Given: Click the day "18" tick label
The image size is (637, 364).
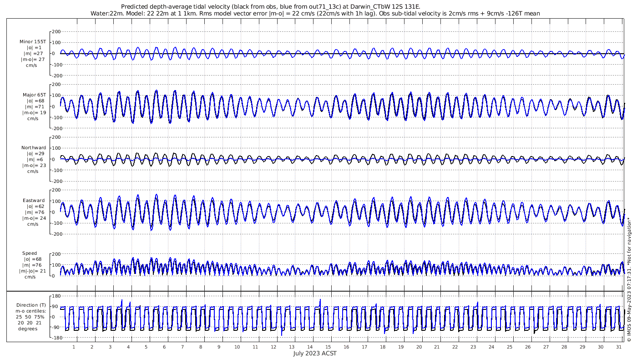Looking at the screenshot, I should tap(382, 347).
